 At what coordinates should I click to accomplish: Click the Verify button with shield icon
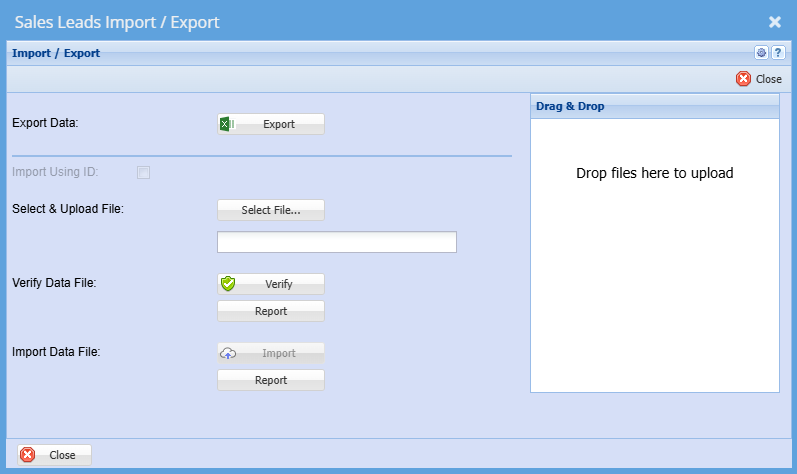tap(271, 284)
